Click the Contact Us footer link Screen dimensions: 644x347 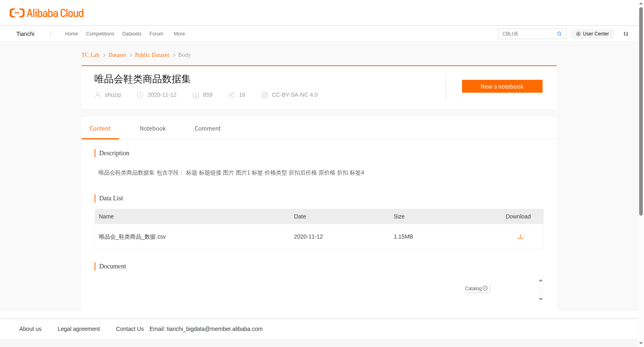pos(130,329)
